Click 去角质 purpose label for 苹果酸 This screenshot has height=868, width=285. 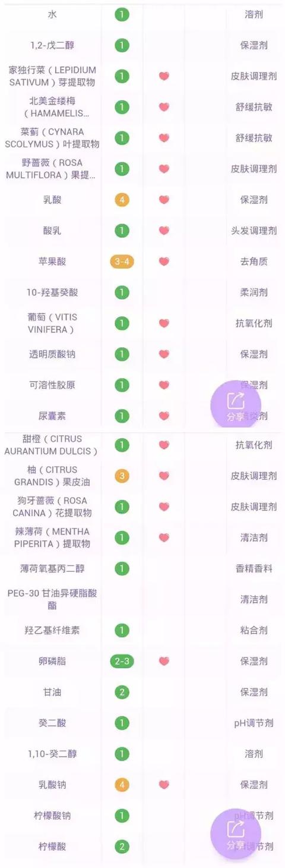254,262
